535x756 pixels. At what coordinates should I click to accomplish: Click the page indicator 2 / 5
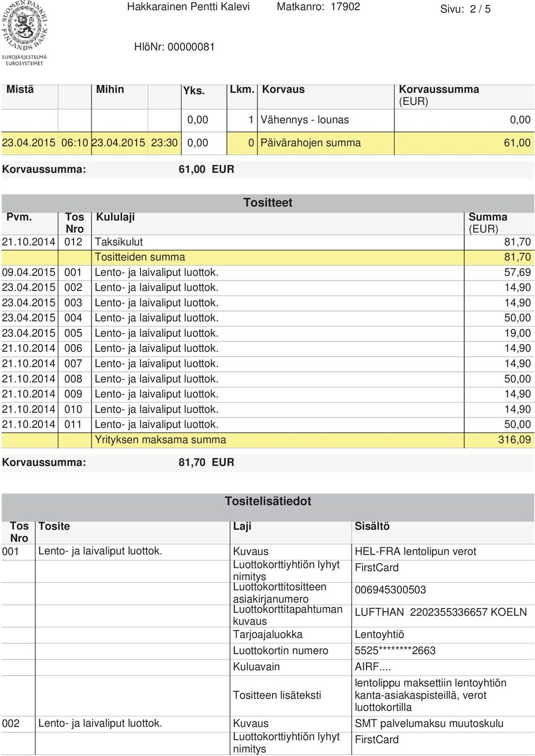481,9
